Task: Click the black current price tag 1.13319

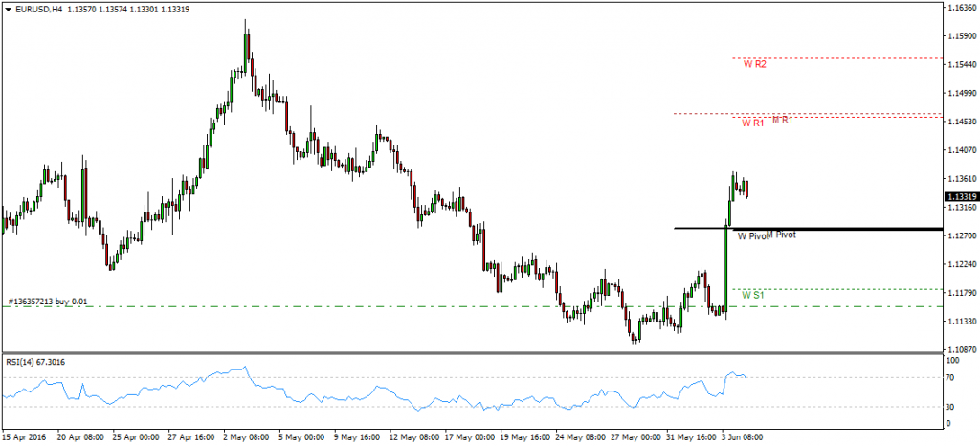Action: [x=961, y=196]
